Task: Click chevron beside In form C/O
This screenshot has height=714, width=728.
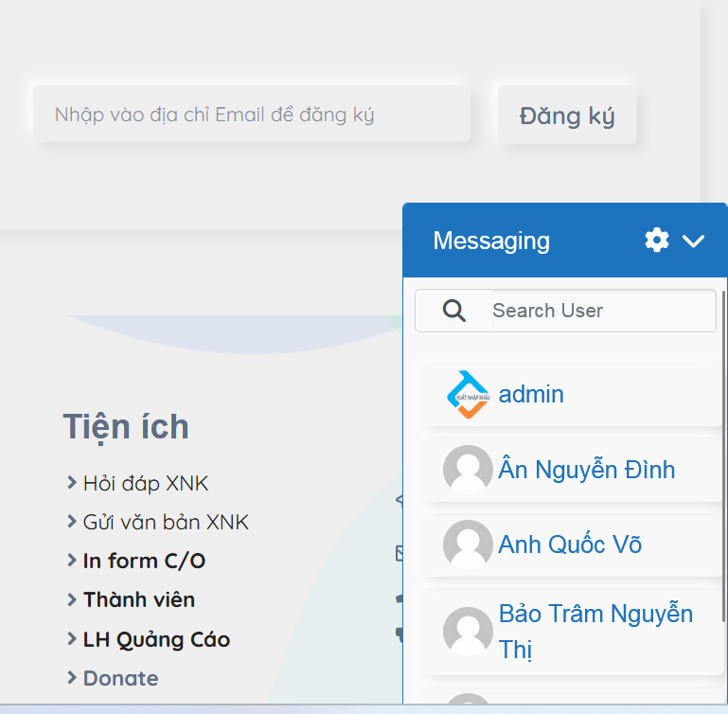Action: click(72, 560)
